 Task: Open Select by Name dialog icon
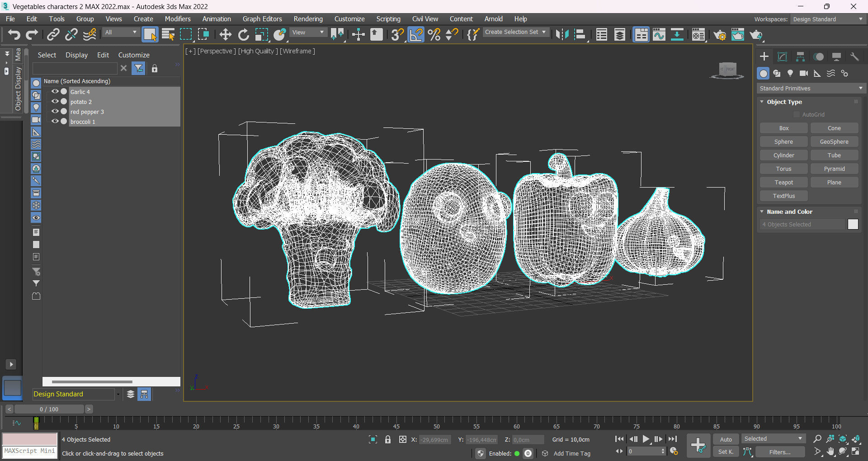pyautogui.click(x=168, y=35)
